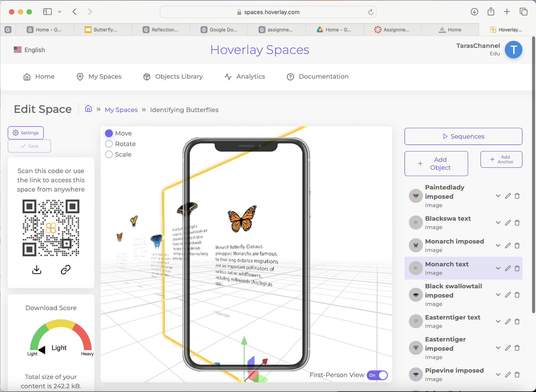Delete the Easterntiger text object
The width and height of the screenshot is (536, 392).
(517, 321)
